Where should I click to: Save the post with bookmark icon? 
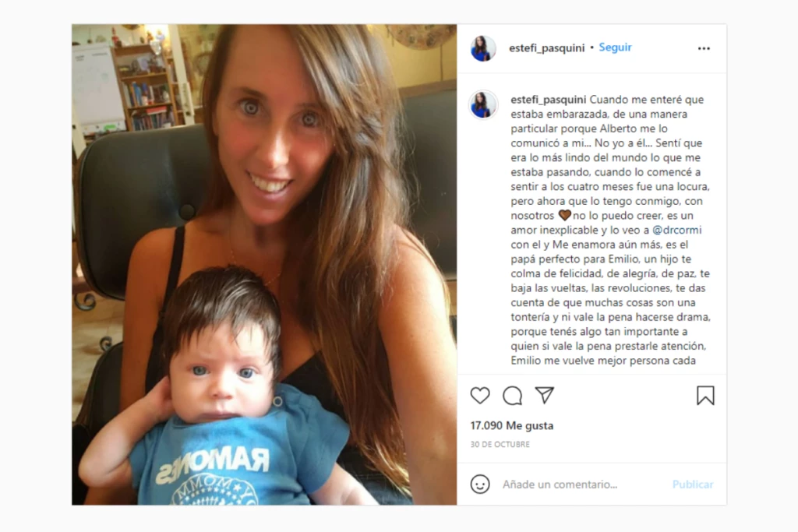point(705,395)
